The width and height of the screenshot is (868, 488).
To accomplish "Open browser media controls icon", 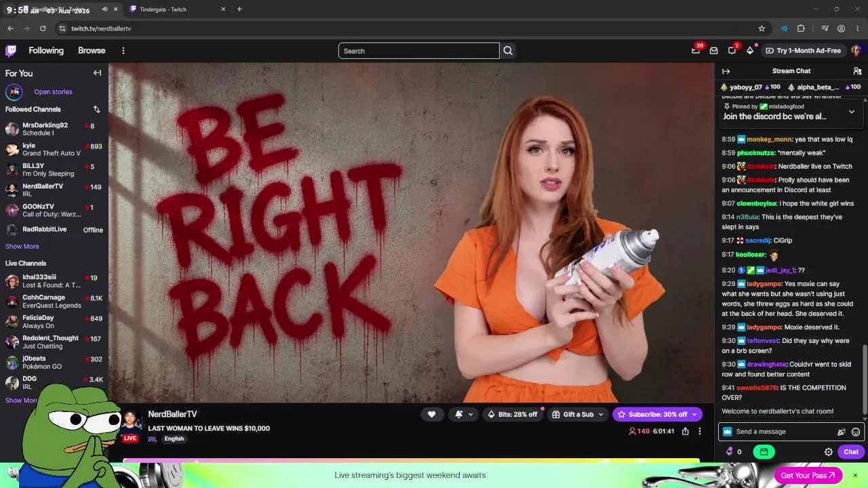I will pos(825,28).
